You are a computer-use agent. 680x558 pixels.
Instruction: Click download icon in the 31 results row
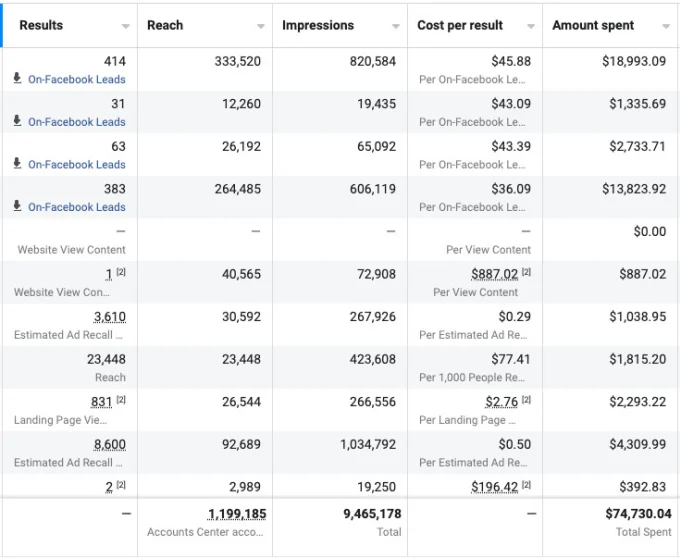pos(17,122)
